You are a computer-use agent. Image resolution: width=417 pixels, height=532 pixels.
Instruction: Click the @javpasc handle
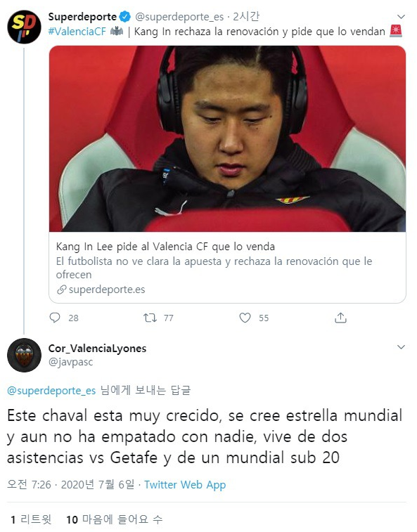[x=70, y=362]
